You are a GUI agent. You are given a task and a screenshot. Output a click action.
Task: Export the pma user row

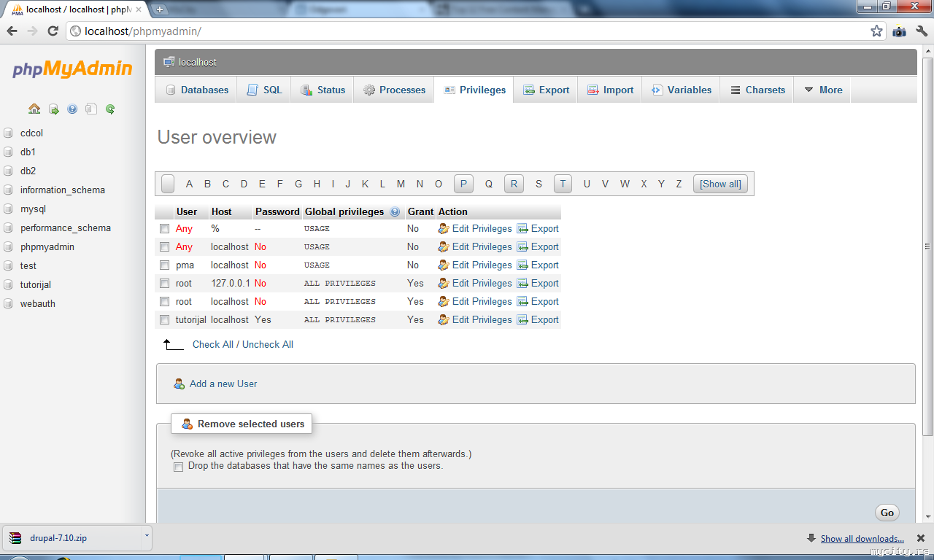point(538,265)
